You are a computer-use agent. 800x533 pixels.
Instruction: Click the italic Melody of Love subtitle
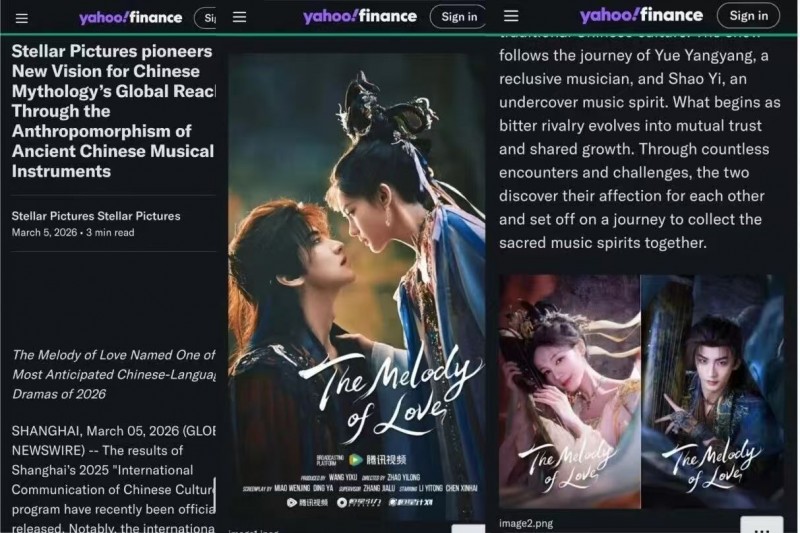113,374
